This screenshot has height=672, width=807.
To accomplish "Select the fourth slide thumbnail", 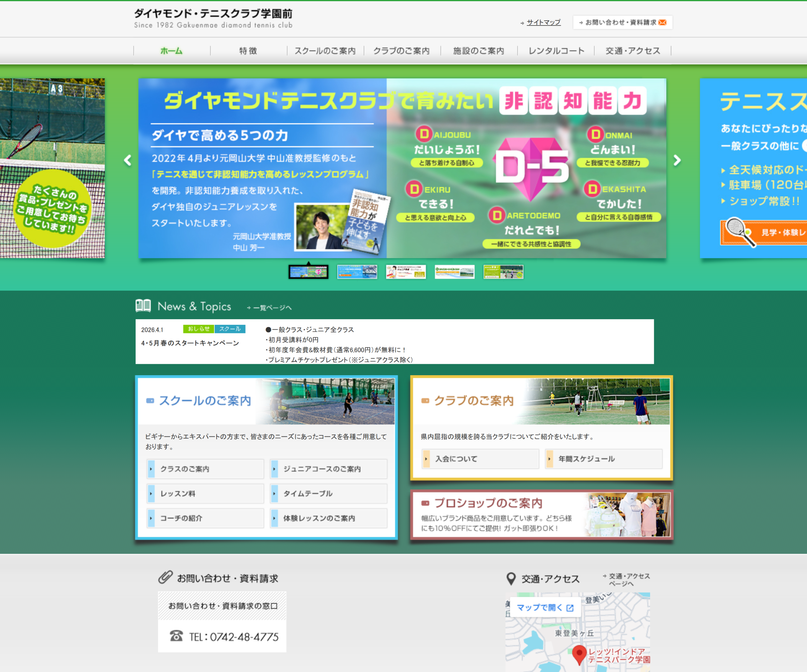I will pyautogui.click(x=455, y=272).
